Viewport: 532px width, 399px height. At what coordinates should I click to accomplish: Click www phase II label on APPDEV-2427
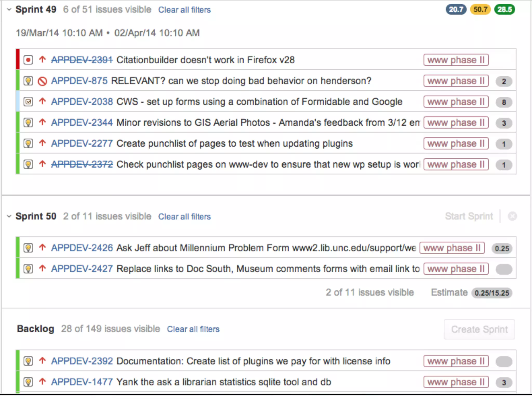click(456, 269)
